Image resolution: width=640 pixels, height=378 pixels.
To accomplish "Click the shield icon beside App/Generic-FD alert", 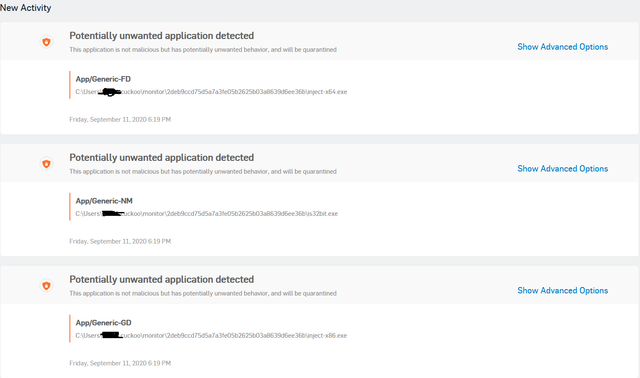I will [47, 42].
